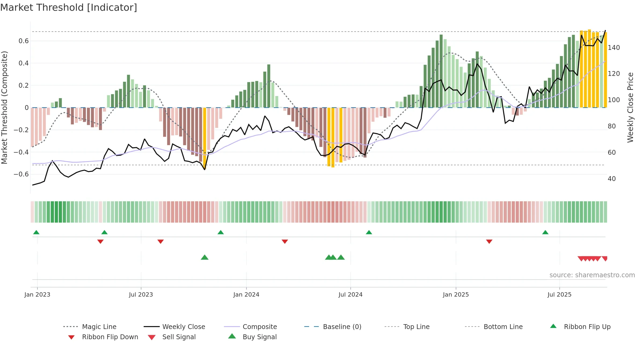Click the Ribbon Flip Down marker after Jul 2023

(x=160, y=242)
